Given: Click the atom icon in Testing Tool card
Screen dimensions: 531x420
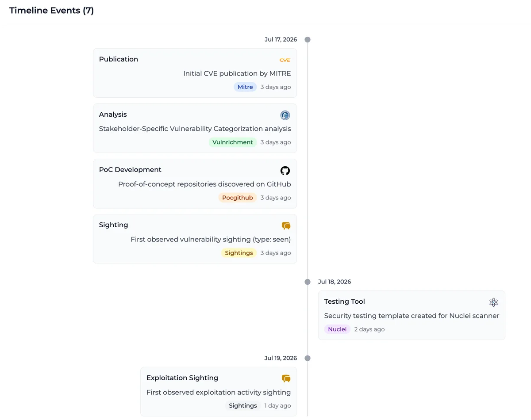Looking at the screenshot, I should pos(494,302).
